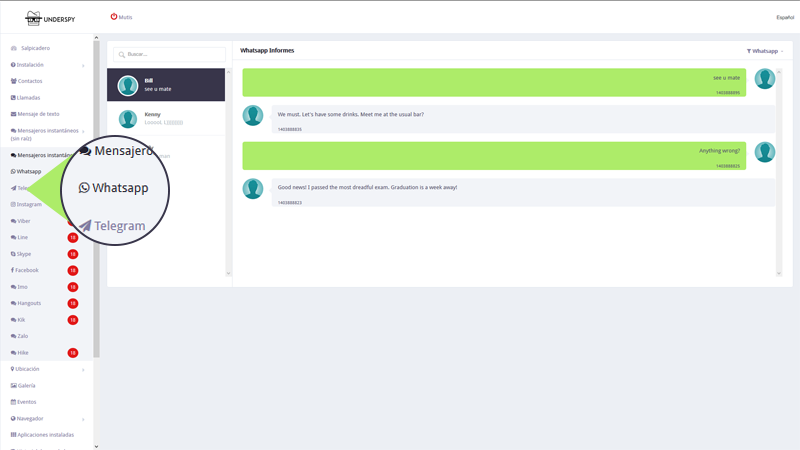
Task: Click sender avatar beside 'We must' message
Action: point(253,115)
